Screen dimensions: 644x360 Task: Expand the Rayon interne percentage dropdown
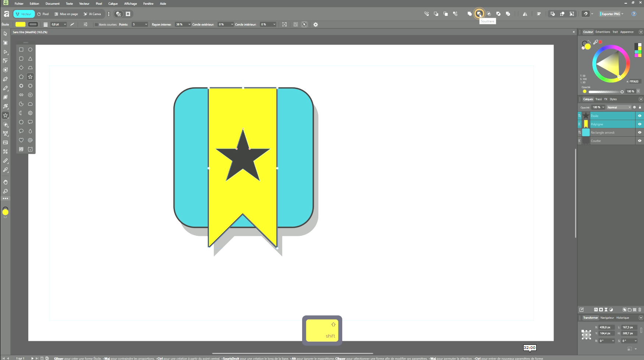[x=189, y=25]
